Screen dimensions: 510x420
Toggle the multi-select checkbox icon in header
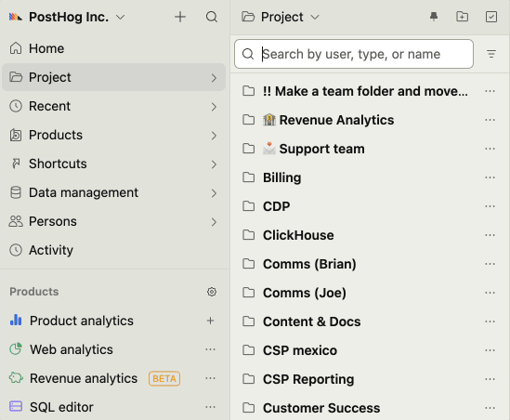pyautogui.click(x=491, y=17)
